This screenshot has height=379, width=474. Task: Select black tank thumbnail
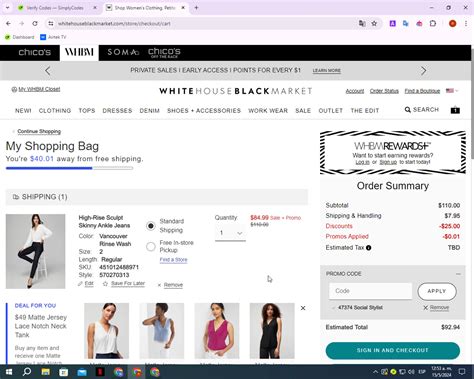[272, 331]
